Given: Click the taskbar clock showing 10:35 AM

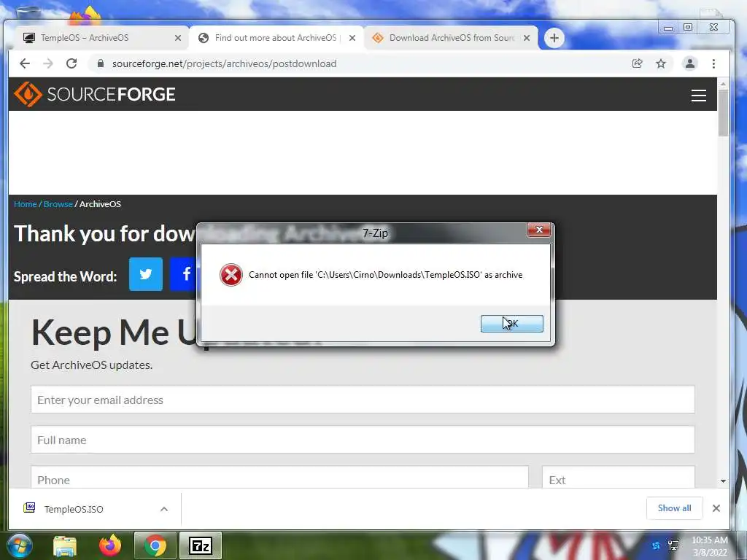Looking at the screenshot, I should click(x=710, y=546).
